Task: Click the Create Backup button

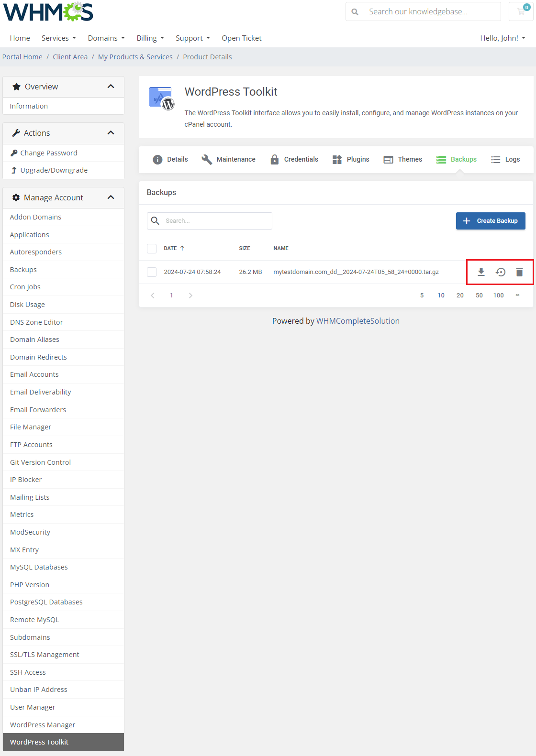Action: (491, 221)
